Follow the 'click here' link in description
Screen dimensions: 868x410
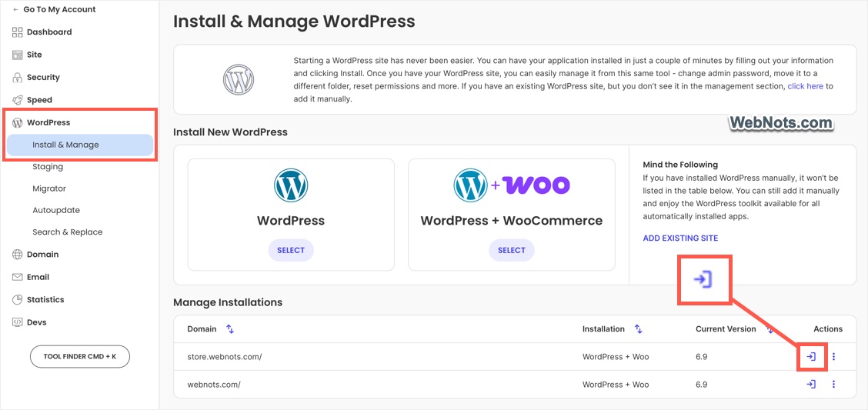pyautogui.click(x=806, y=86)
